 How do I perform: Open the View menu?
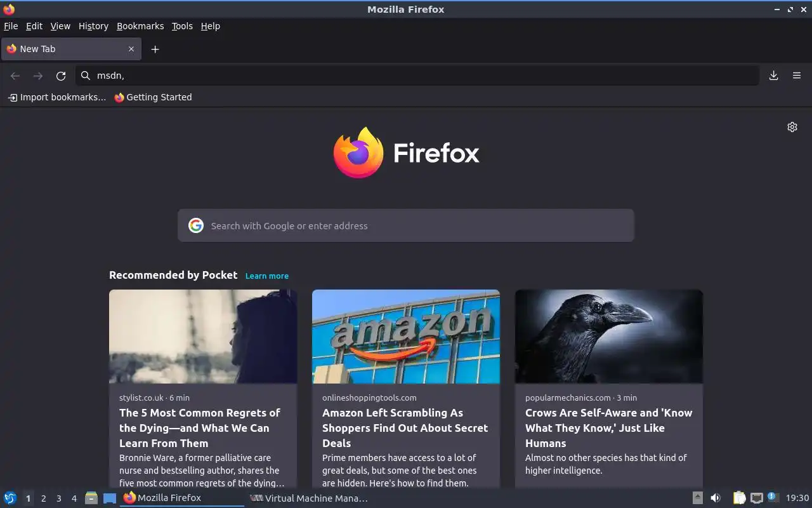tap(60, 26)
